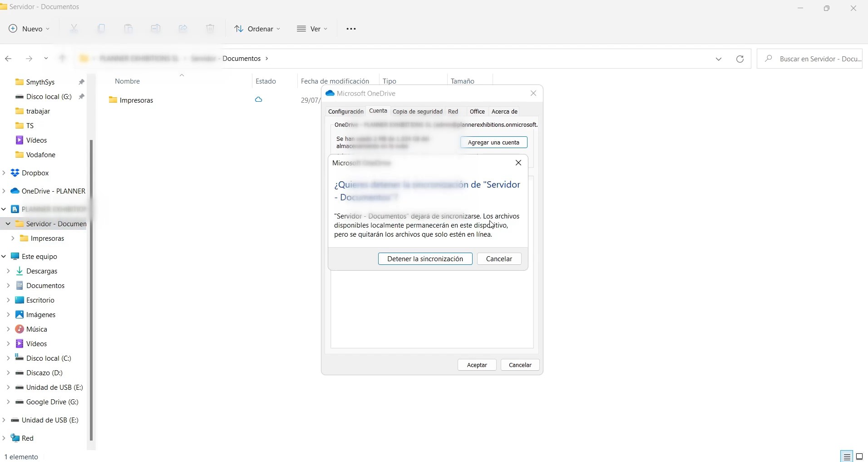Collapse the Este equipo tree node

point(4,256)
